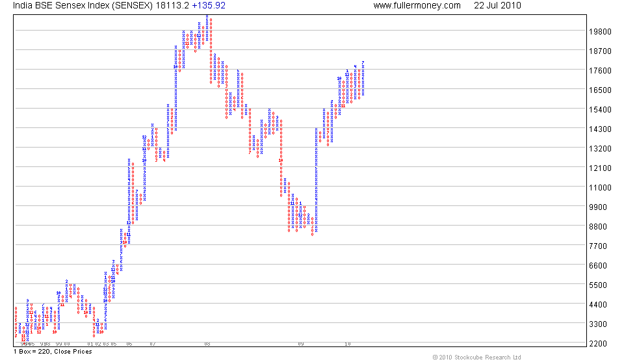Click the 4400 price axis label
The image size is (637, 364).
tap(598, 305)
